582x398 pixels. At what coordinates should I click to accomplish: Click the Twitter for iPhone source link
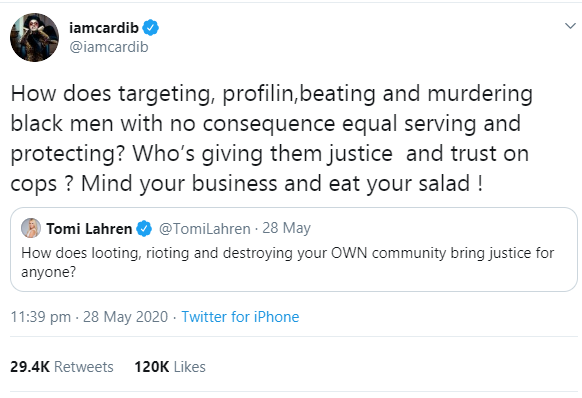(x=240, y=317)
